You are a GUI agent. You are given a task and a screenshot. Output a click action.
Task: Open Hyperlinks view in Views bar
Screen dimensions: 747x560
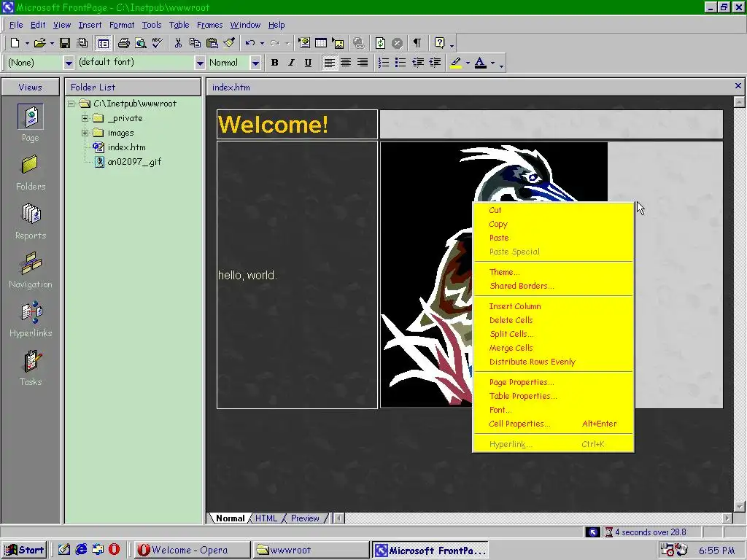pos(31,319)
